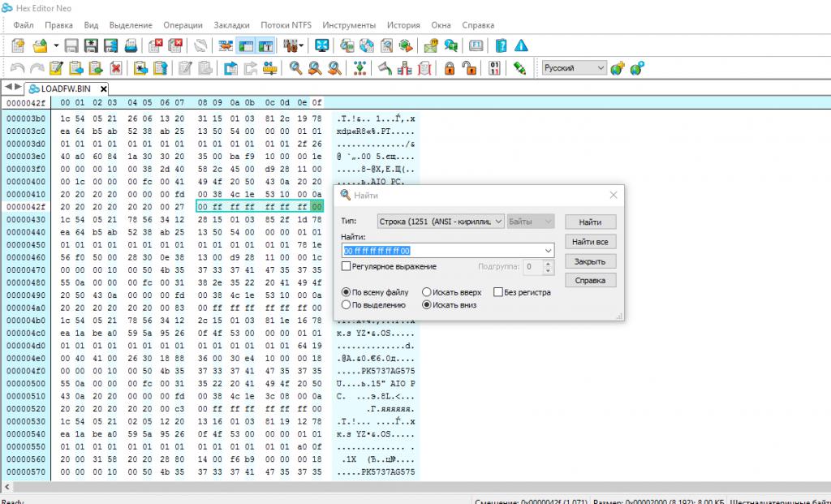Click the open padlock icon
Viewport: 831px width, 504px height.
click(x=468, y=68)
